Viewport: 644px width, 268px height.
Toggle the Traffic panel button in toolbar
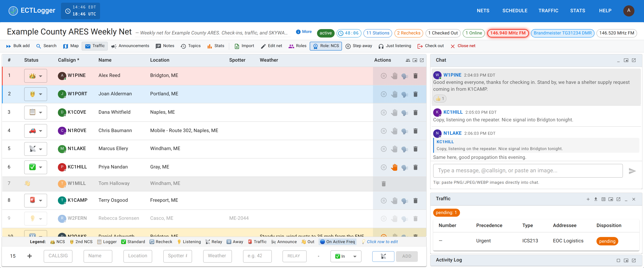[x=95, y=46]
